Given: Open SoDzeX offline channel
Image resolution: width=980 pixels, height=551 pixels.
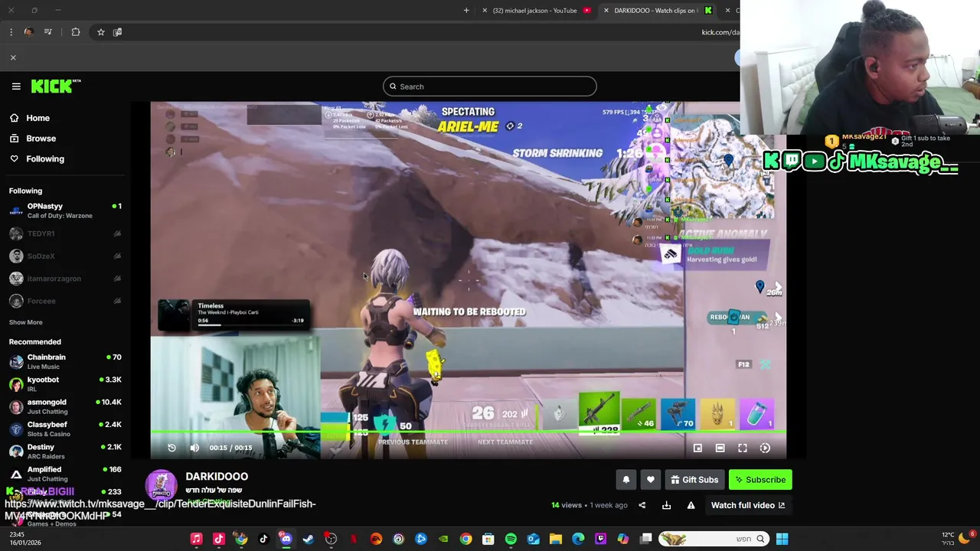Looking at the screenshot, I should tap(65, 256).
